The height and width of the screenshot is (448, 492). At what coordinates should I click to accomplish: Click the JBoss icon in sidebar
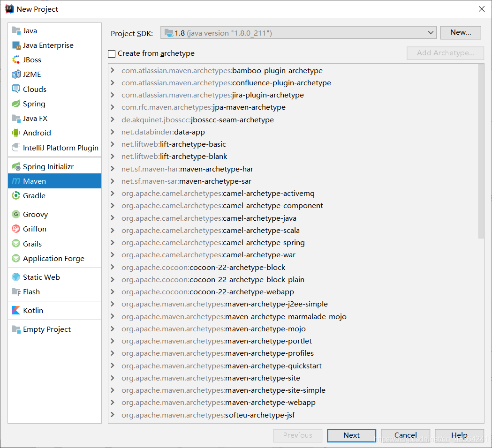[15, 60]
